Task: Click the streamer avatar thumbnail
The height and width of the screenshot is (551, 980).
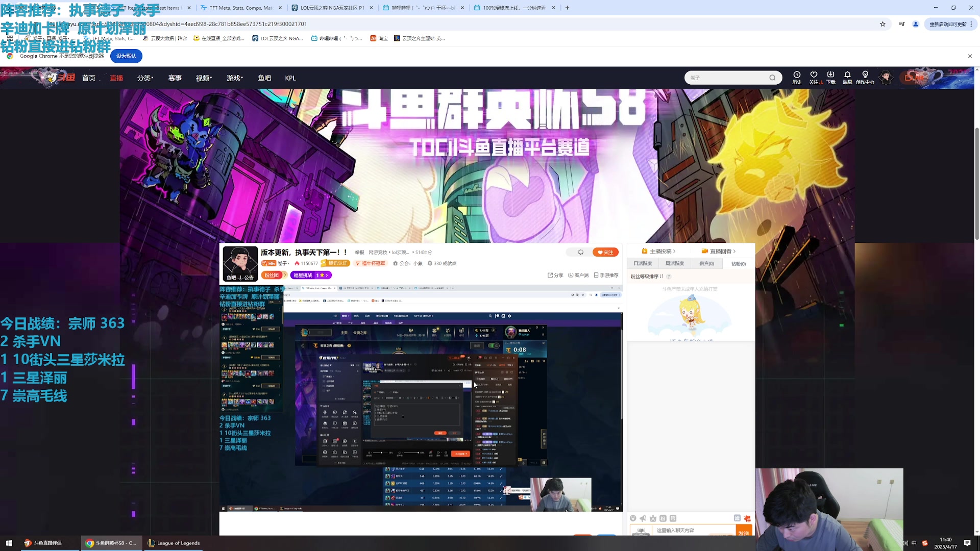Action: [x=240, y=264]
